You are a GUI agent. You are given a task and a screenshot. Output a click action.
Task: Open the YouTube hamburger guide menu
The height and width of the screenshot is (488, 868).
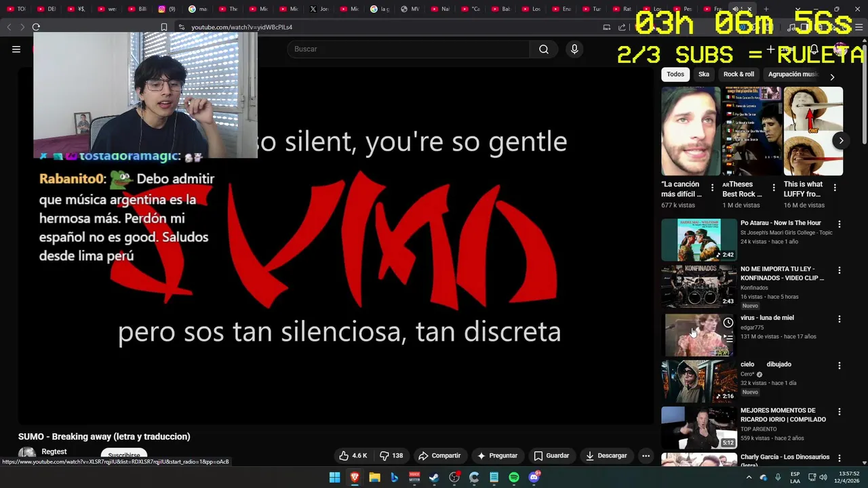click(16, 49)
